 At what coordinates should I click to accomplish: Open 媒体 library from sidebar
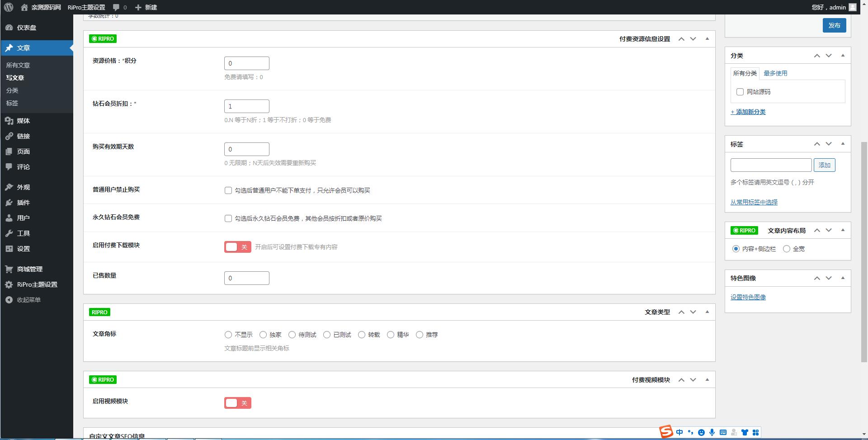[x=24, y=121]
